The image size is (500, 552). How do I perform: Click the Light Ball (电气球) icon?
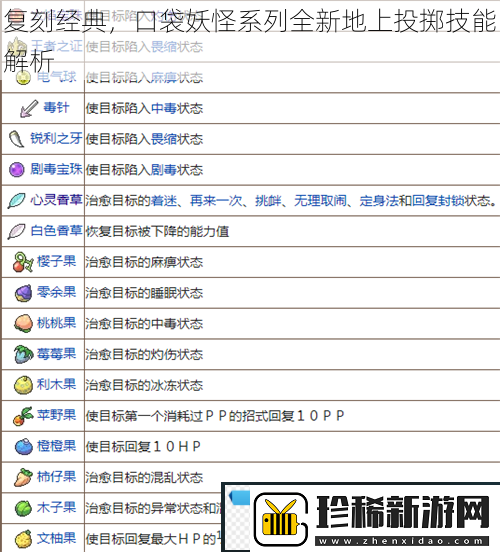(x=23, y=77)
